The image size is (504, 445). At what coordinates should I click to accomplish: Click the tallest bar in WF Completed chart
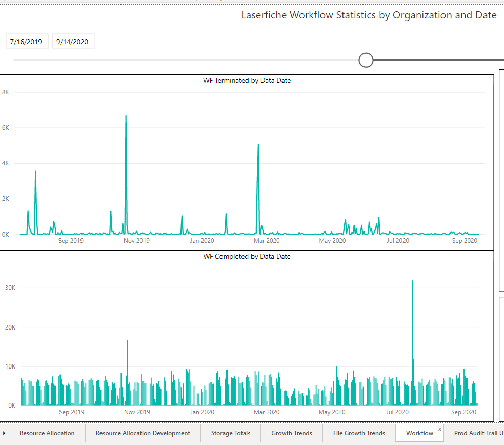pos(412,282)
